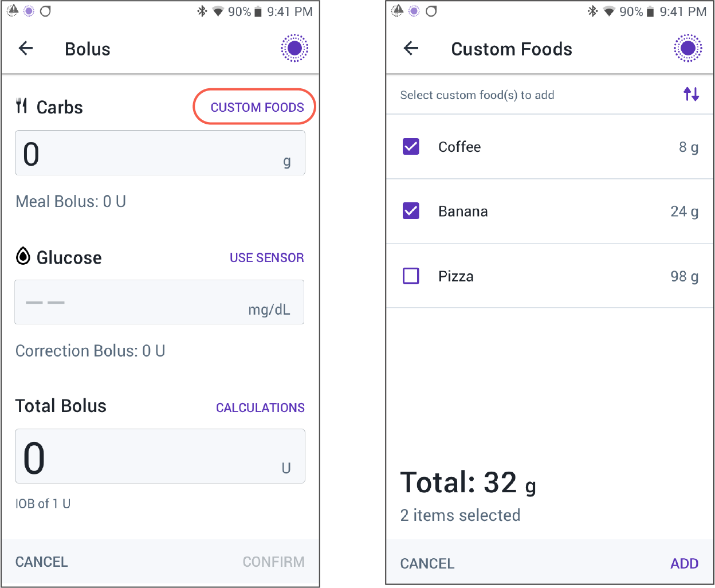Go back from the Bolus screen
715x588 pixels.
pyautogui.click(x=26, y=48)
